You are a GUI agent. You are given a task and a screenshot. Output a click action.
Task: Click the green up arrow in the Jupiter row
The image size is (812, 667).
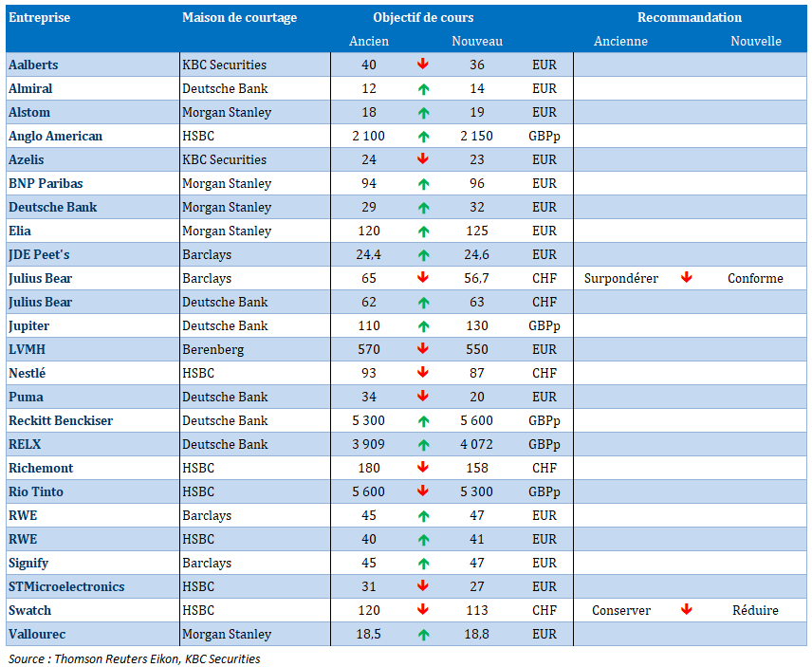coord(423,325)
